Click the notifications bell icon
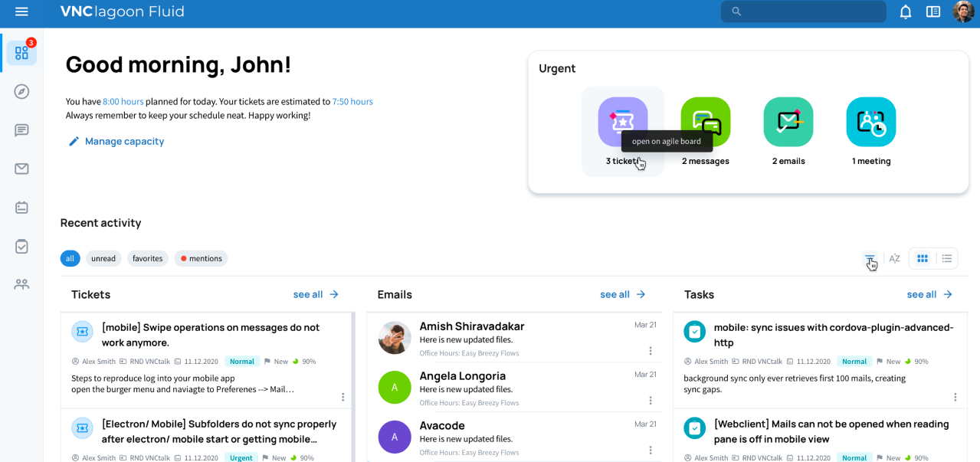 coord(905,11)
